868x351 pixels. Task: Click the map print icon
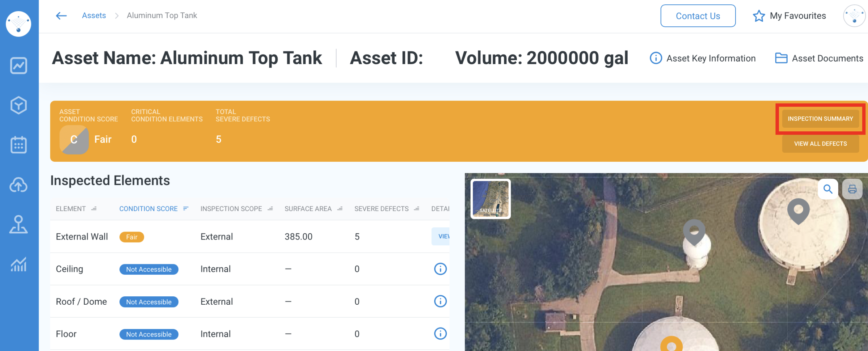852,189
